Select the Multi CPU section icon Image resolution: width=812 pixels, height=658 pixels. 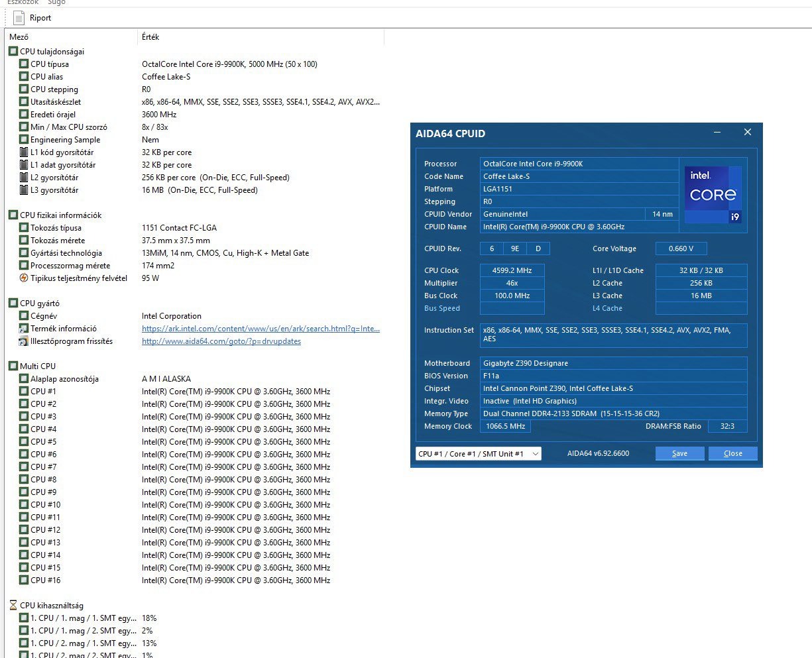[x=13, y=366]
